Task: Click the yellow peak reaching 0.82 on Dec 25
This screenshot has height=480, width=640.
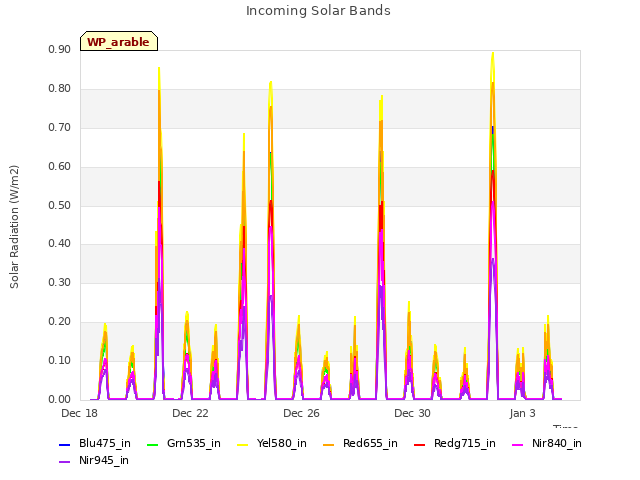Action: click(271, 83)
